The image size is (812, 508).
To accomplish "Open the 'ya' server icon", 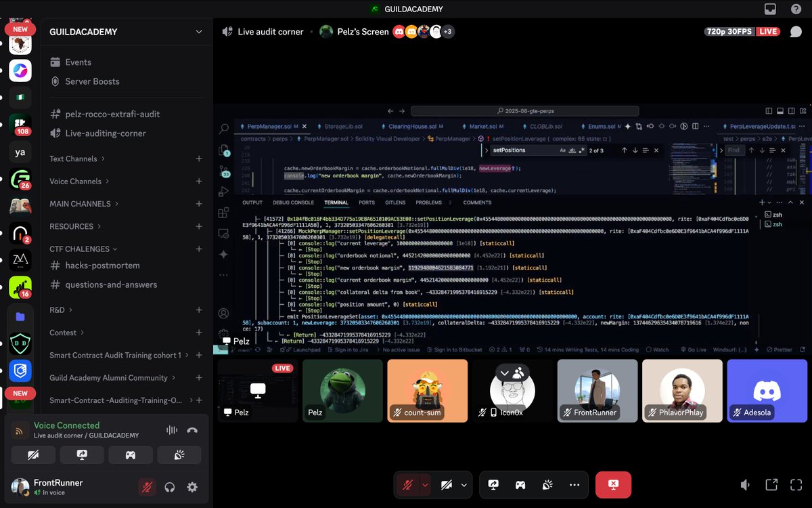I will (x=20, y=152).
